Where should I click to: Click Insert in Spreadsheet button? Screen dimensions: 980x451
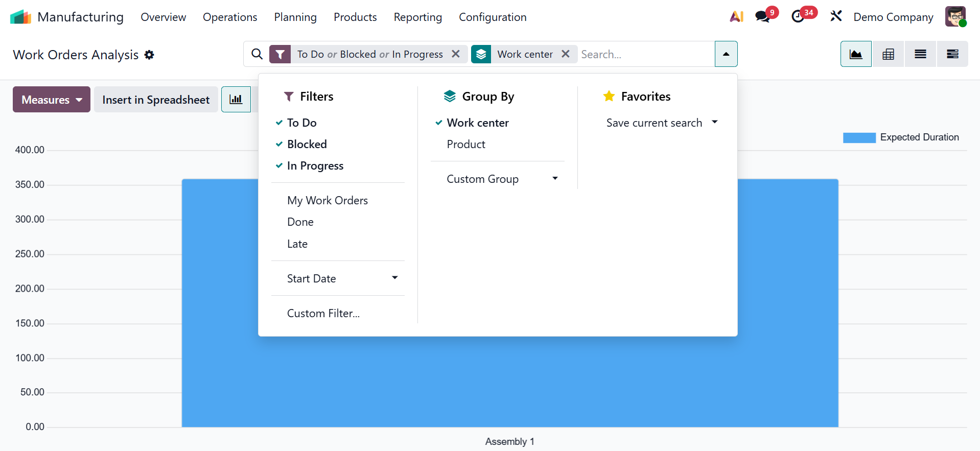(x=156, y=100)
